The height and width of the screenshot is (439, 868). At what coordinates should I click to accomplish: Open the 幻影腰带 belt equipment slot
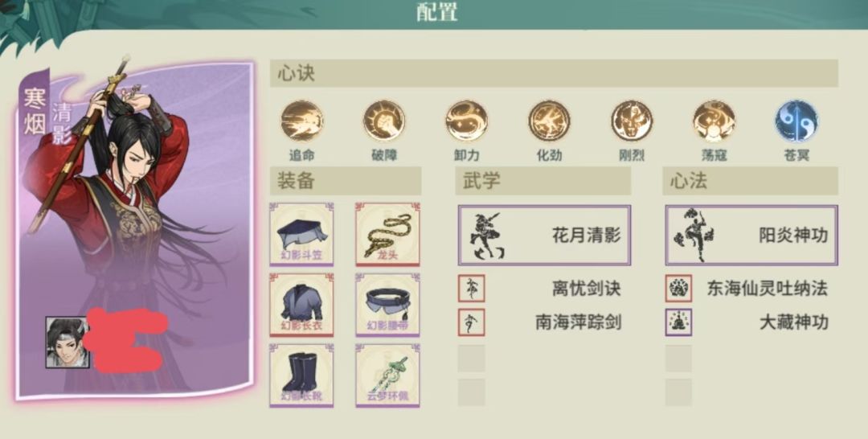coord(387,305)
